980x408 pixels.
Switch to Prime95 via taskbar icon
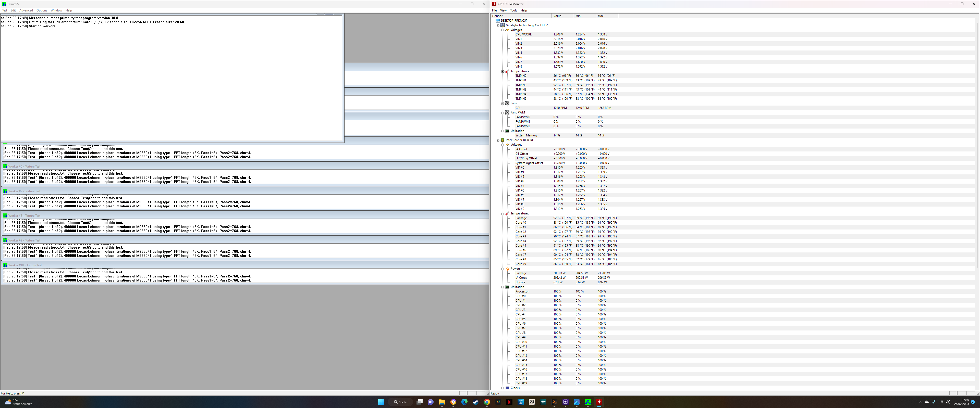click(x=588, y=402)
